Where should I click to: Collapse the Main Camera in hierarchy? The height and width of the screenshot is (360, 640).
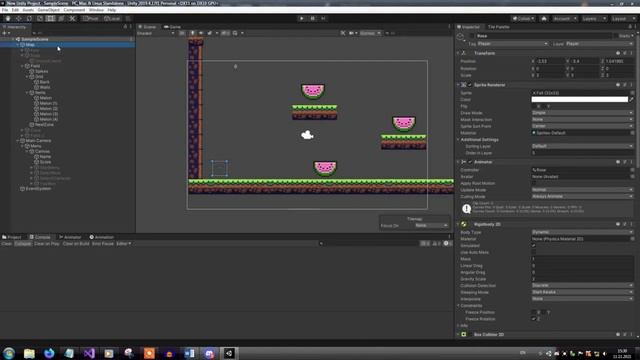click(18, 140)
